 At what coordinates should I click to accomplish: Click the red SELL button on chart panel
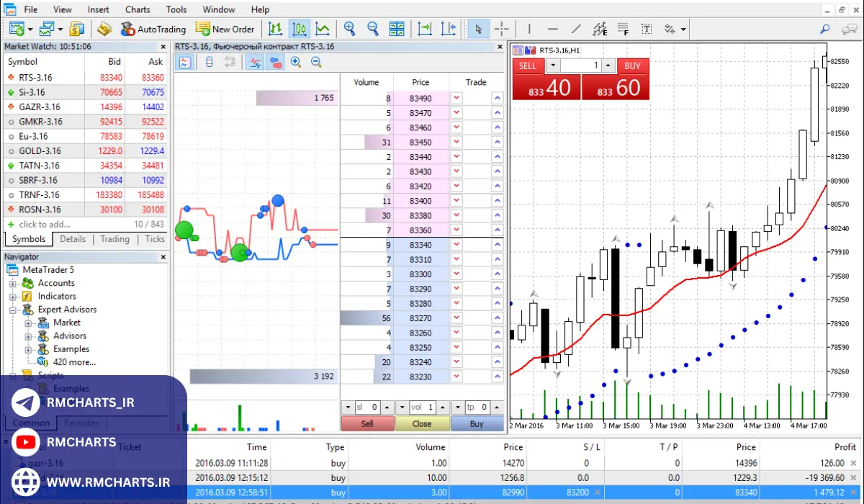click(528, 66)
